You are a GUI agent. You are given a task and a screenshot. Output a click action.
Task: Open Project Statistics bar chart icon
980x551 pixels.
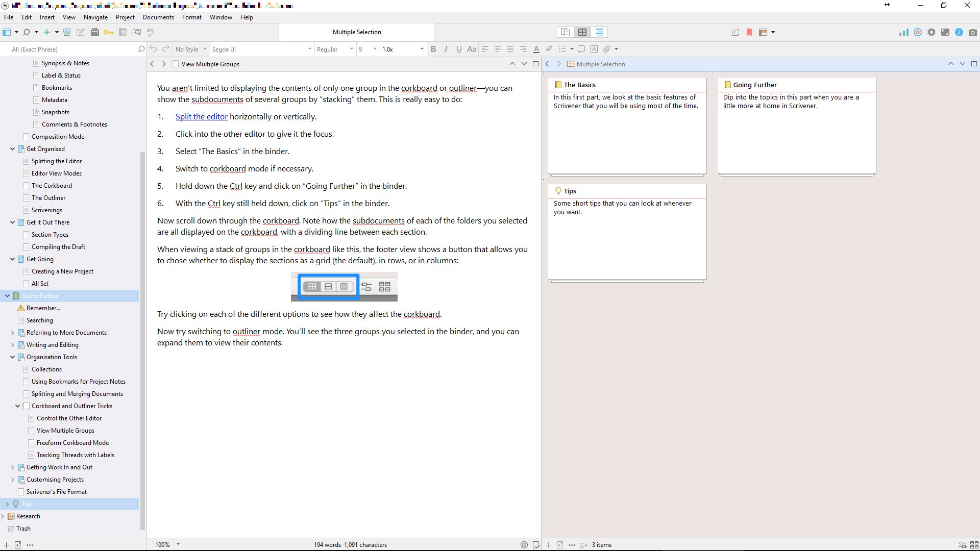(x=904, y=32)
